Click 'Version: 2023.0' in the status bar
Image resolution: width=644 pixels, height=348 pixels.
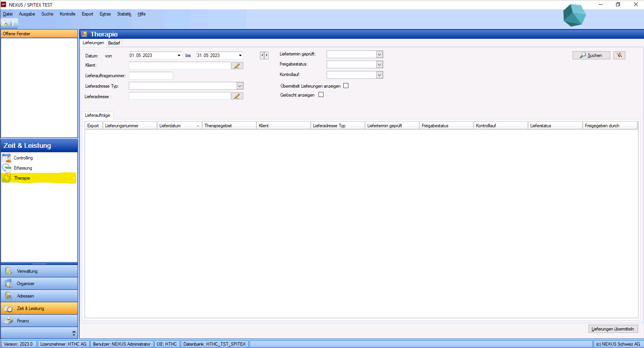(x=19, y=344)
